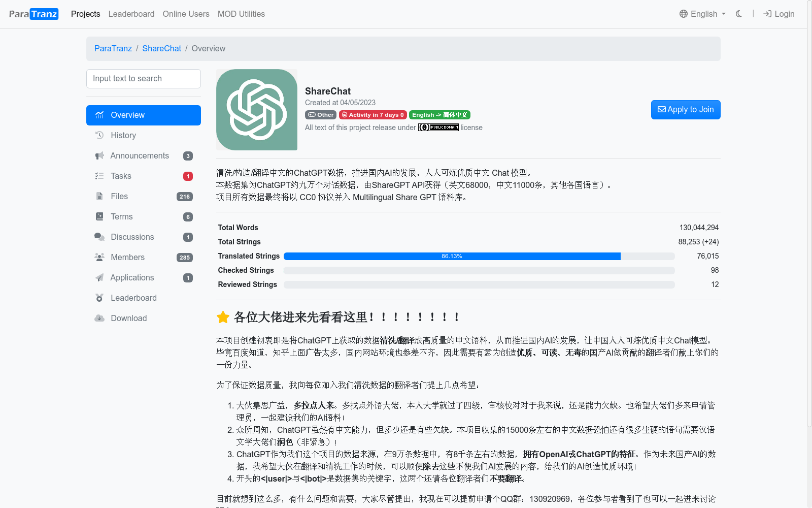Click the ParaTranz logo

33,14
